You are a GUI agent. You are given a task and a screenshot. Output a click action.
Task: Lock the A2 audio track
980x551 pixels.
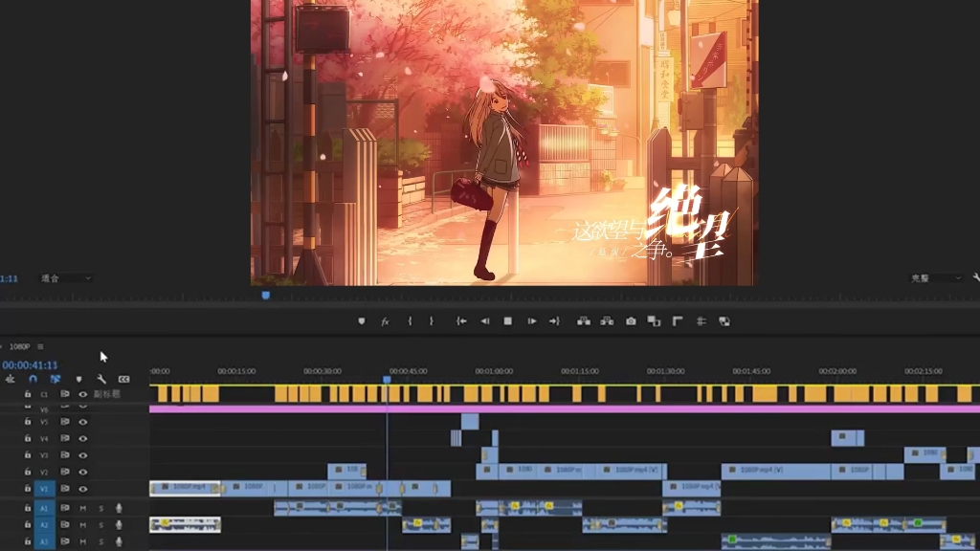tap(28, 525)
